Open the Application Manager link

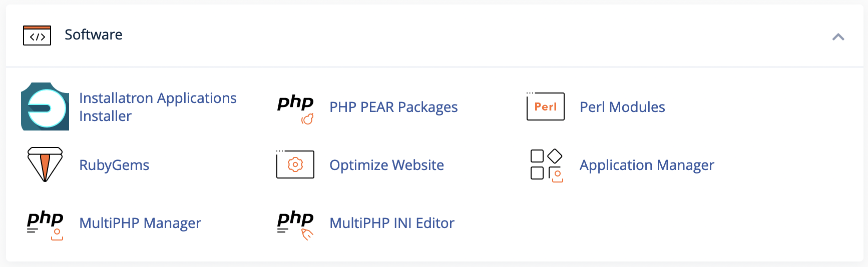647,165
